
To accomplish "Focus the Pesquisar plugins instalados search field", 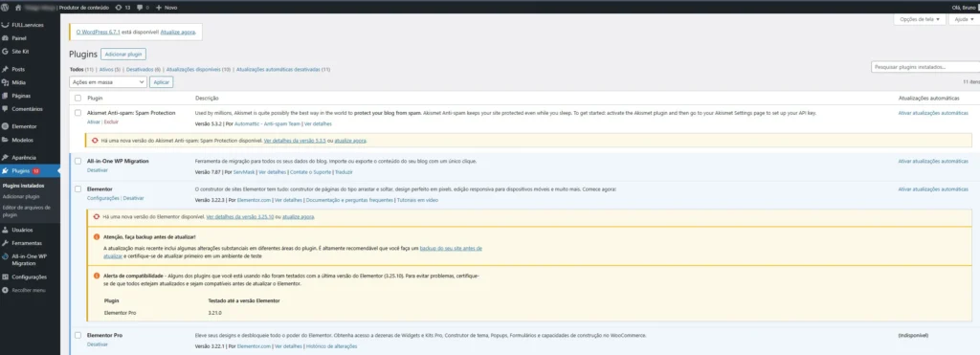I will coord(925,67).
